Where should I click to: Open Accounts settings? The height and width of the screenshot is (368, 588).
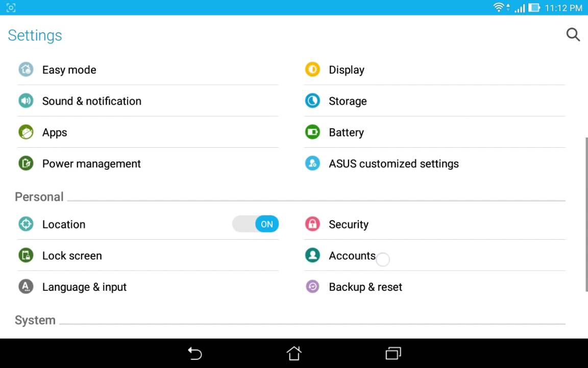352,256
